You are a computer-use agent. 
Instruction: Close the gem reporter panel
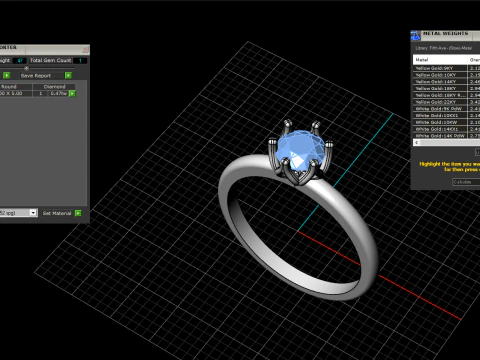(85, 49)
